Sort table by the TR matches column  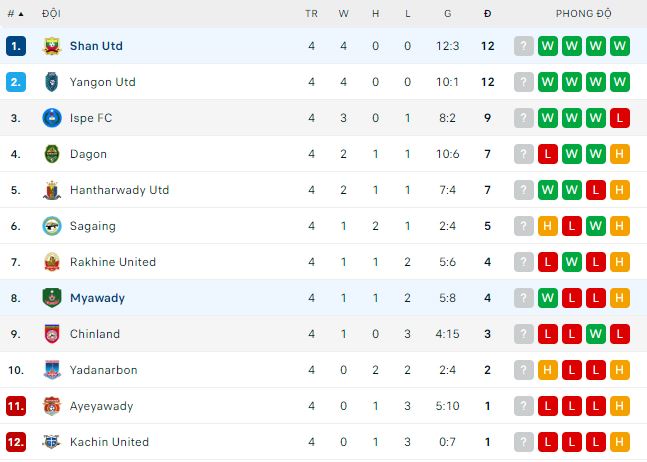(x=311, y=14)
